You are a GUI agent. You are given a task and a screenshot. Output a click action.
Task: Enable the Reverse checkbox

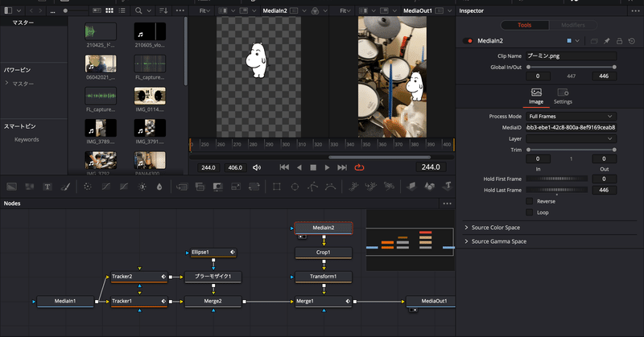(530, 201)
